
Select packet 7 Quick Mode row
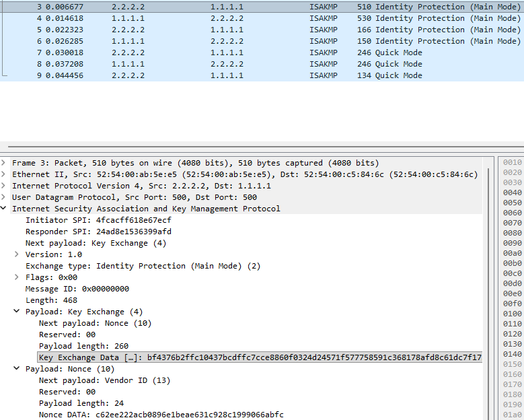pos(202,53)
